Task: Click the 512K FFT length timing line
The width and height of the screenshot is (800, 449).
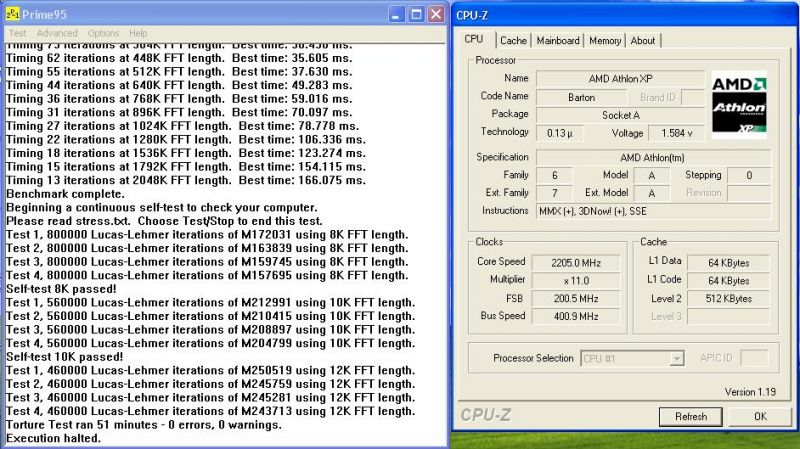Action: point(179,71)
